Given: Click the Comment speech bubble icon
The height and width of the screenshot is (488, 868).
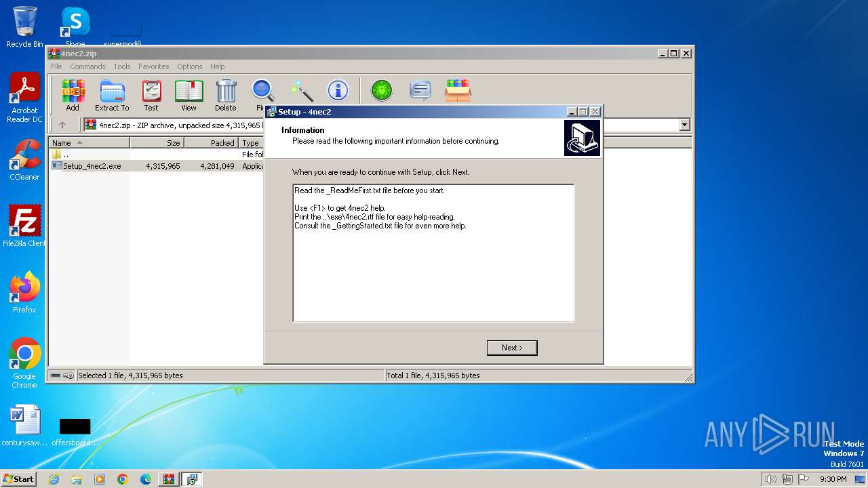Looking at the screenshot, I should point(420,90).
